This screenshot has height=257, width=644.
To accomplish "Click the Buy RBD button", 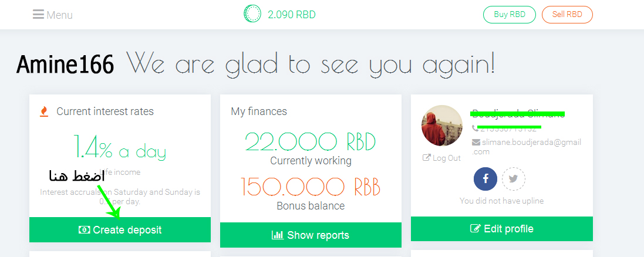I will (510, 14).
